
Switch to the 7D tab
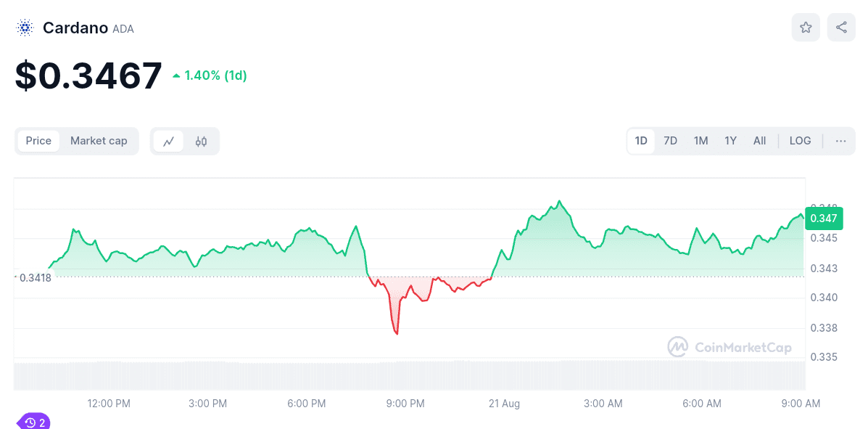coord(670,141)
